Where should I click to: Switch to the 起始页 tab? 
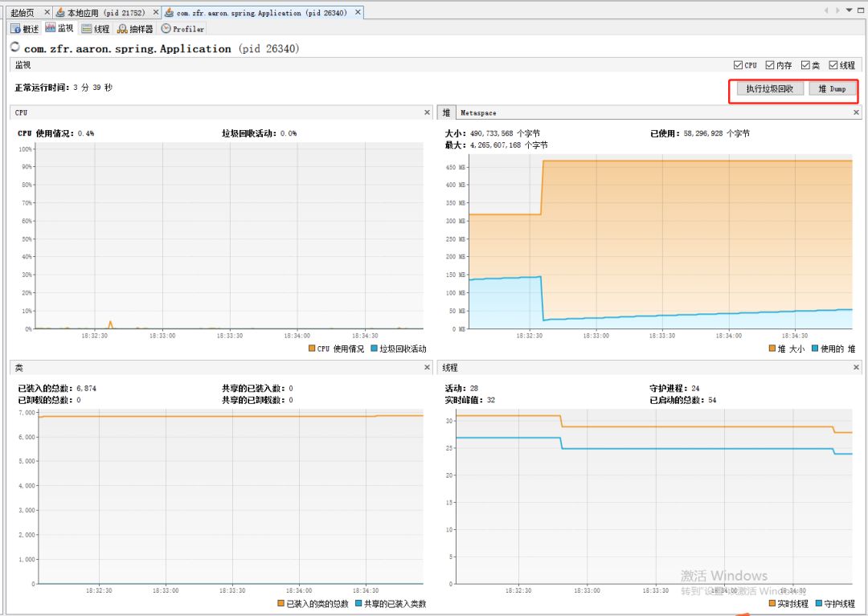coord(23,12)
